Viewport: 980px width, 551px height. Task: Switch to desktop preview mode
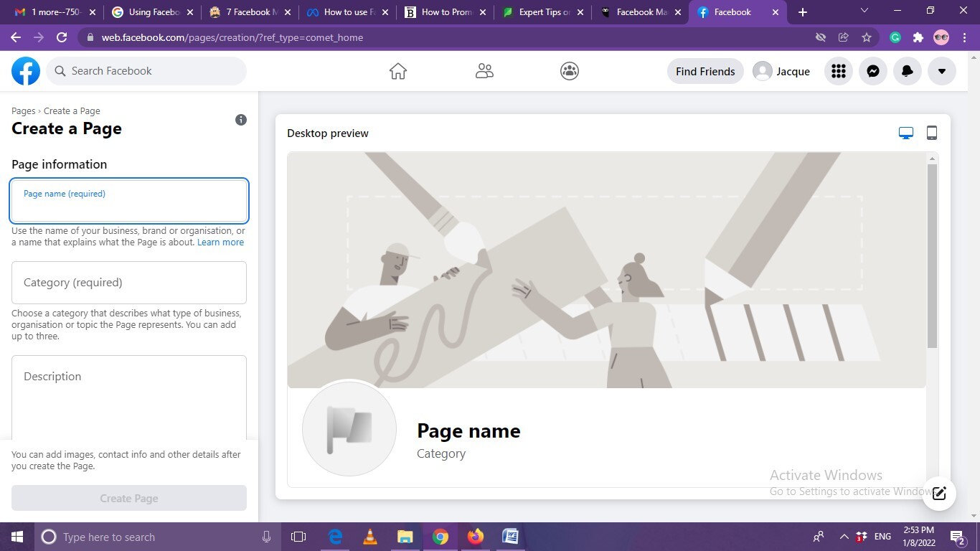pyautogui.click(x=905, y=133)
